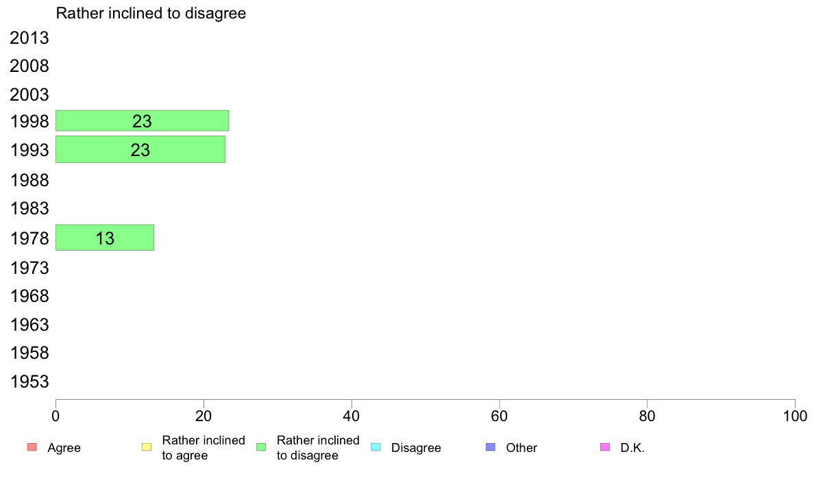Select the 1998 green bar

click(143, 121)
